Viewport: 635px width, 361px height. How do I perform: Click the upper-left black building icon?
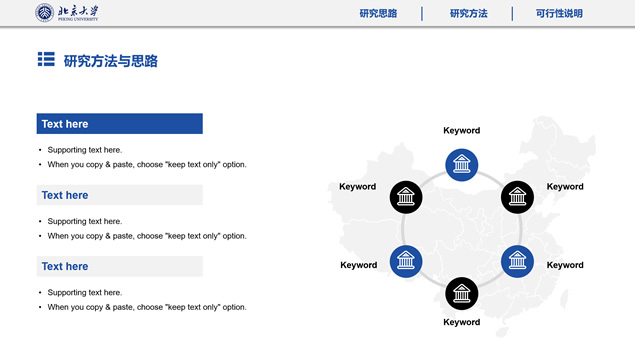(x=406, y=197)
